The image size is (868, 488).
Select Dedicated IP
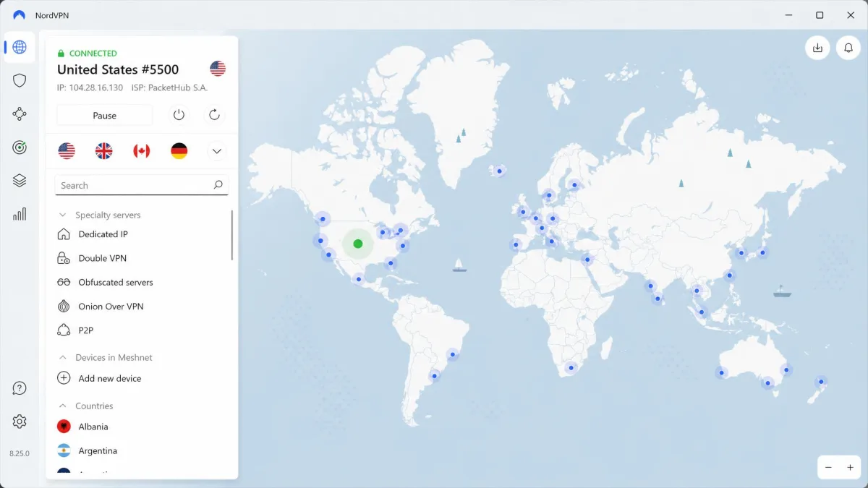coord(103,234)
